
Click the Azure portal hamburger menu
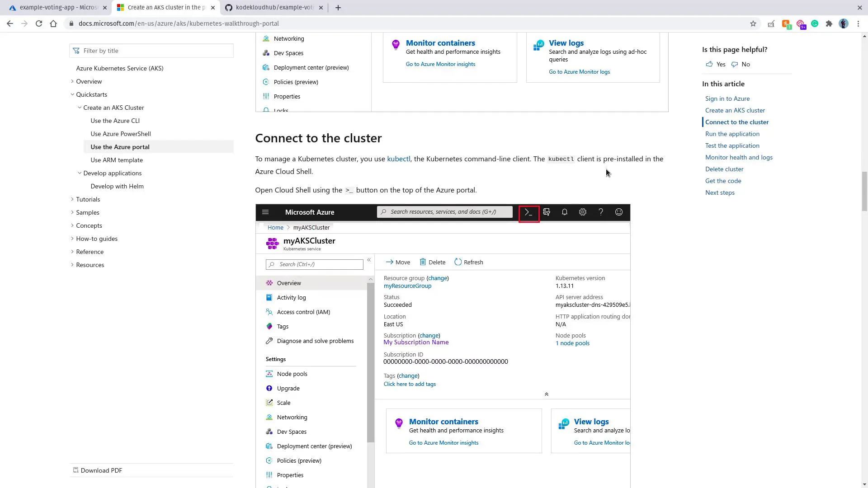coord(265,212)
